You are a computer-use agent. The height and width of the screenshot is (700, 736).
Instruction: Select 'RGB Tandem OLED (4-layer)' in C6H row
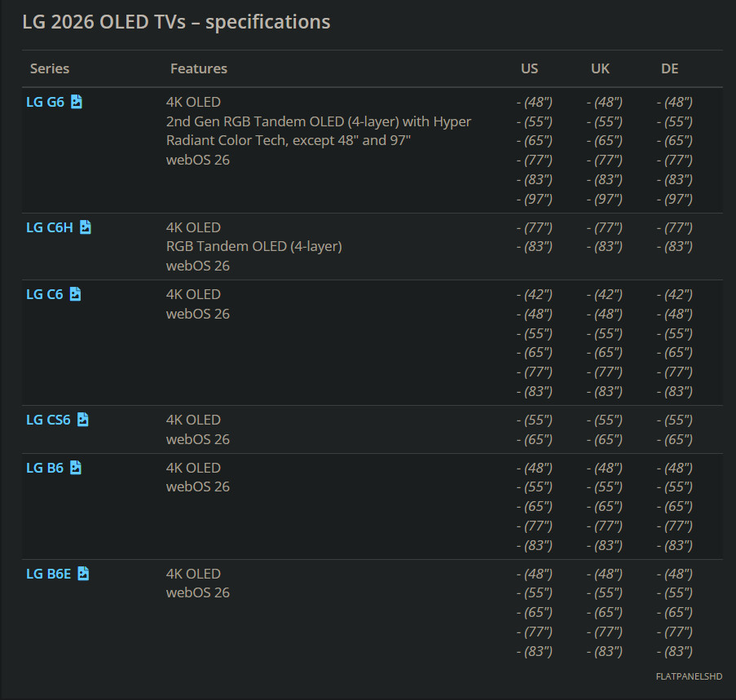point(254,246)
